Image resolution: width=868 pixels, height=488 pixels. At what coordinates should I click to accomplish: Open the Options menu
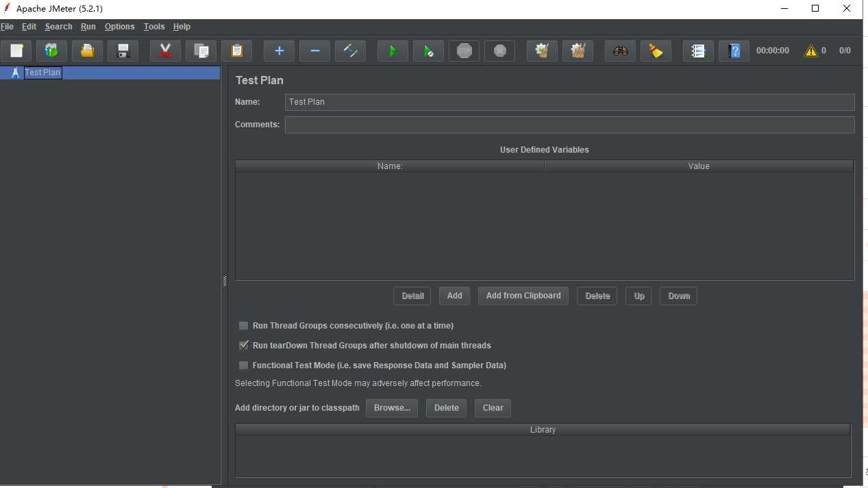pyautogui.click(x=119, y=27)
